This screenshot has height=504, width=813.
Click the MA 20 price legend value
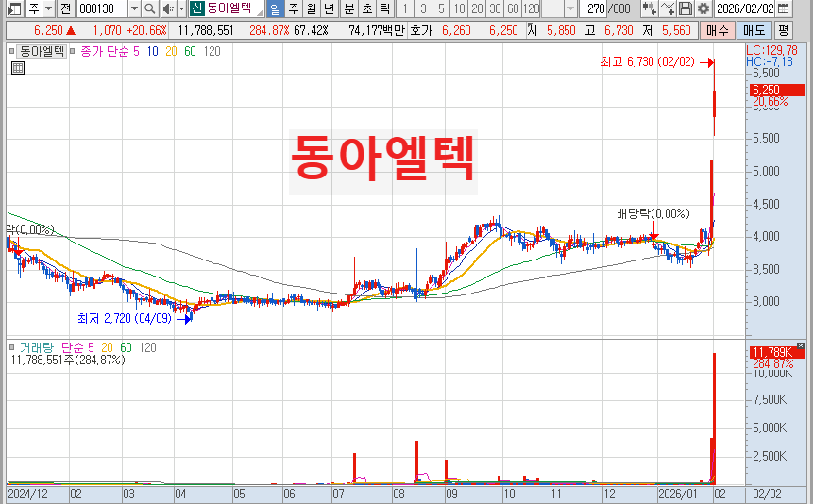(171, 51)
